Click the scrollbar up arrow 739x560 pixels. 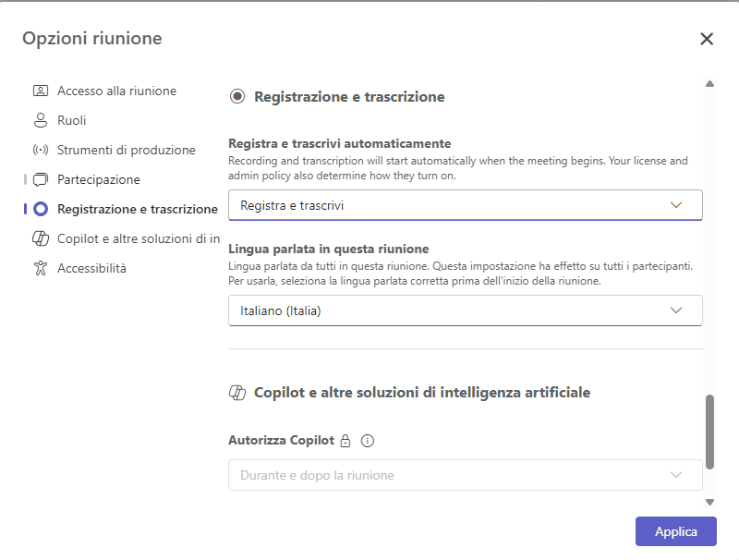[709, 84]
